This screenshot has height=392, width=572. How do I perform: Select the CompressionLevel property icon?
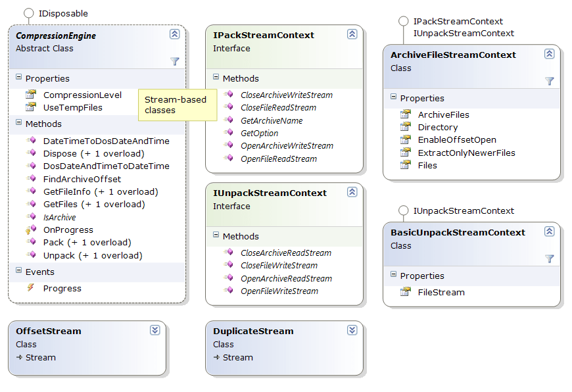tap(32, 95)
